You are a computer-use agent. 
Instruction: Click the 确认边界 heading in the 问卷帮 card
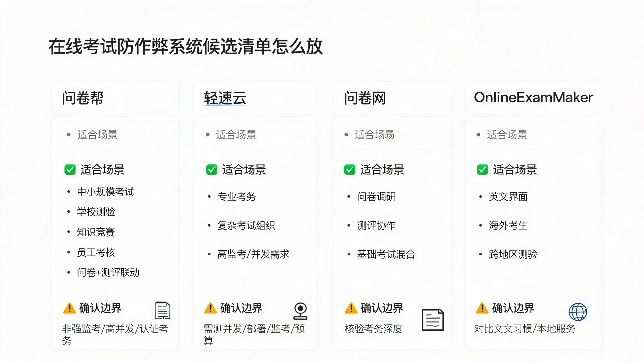(x=100, y=308)
